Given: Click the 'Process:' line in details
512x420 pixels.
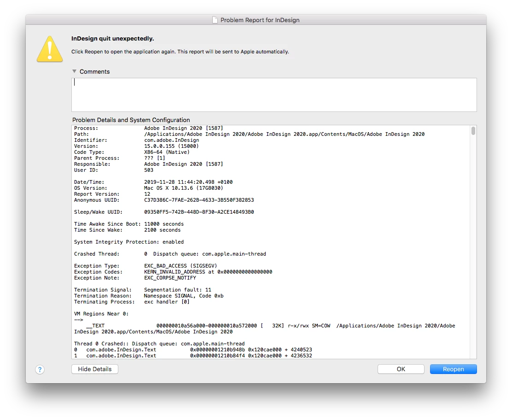Looking at the screenshot, I should [x=149, y=128].
